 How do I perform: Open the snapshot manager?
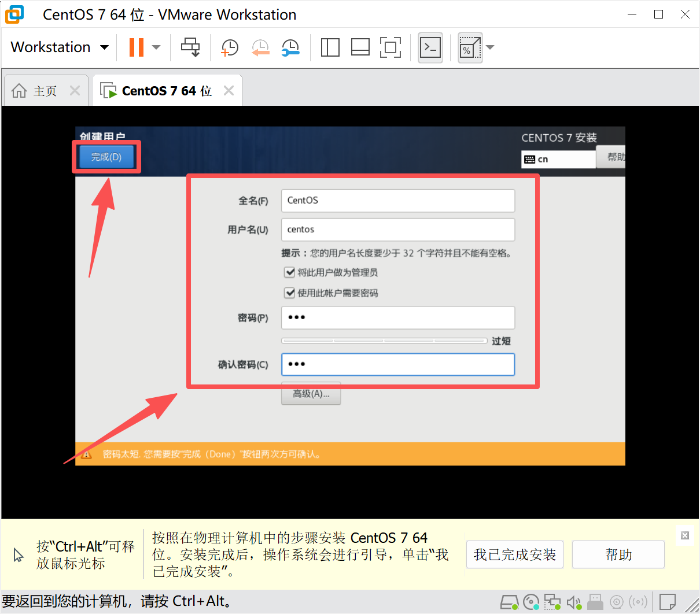290,47
